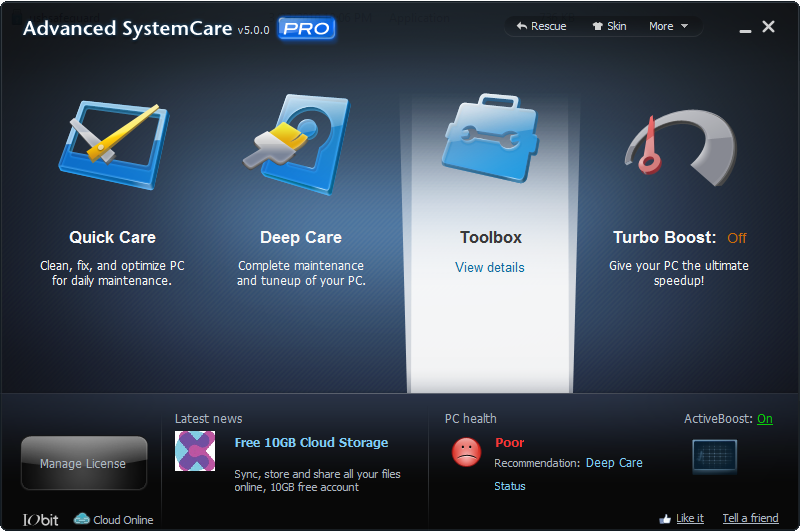The height and width of the screenshot is (531, 800).
Task: Click the v5.0.0 version label
Action: (254, 30)
